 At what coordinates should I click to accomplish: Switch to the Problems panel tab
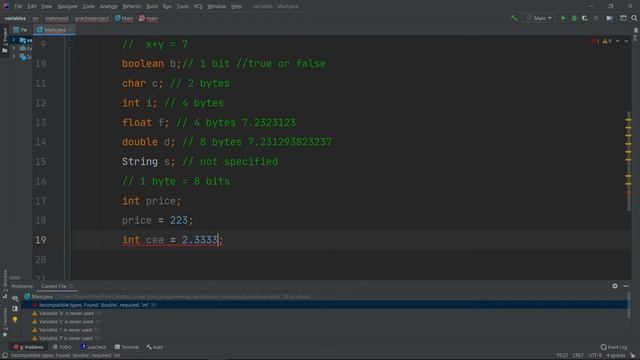[x=22, y=287]
